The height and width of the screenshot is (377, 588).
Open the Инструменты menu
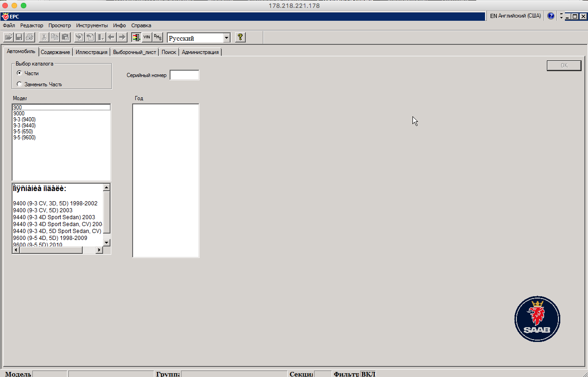[x=92, y=25]
